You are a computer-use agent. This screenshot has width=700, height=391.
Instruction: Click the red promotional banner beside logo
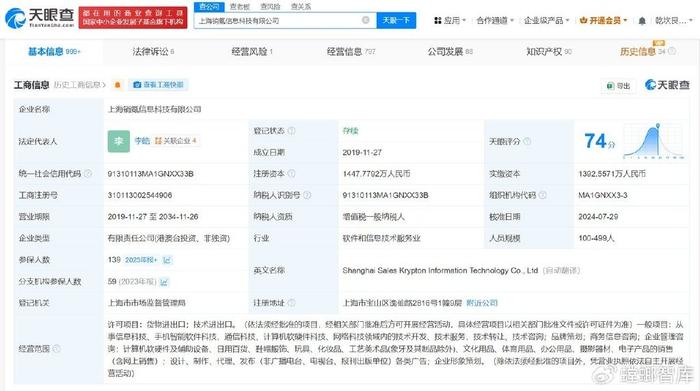point(133,17)
